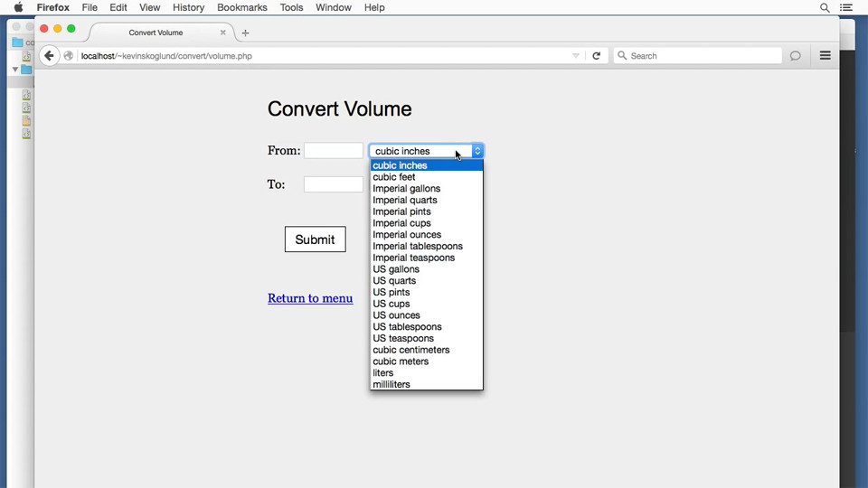Image resolution: width=868 pixels, height=488 pixels.
Task: Choose US pints from the list
Action: 426,292
